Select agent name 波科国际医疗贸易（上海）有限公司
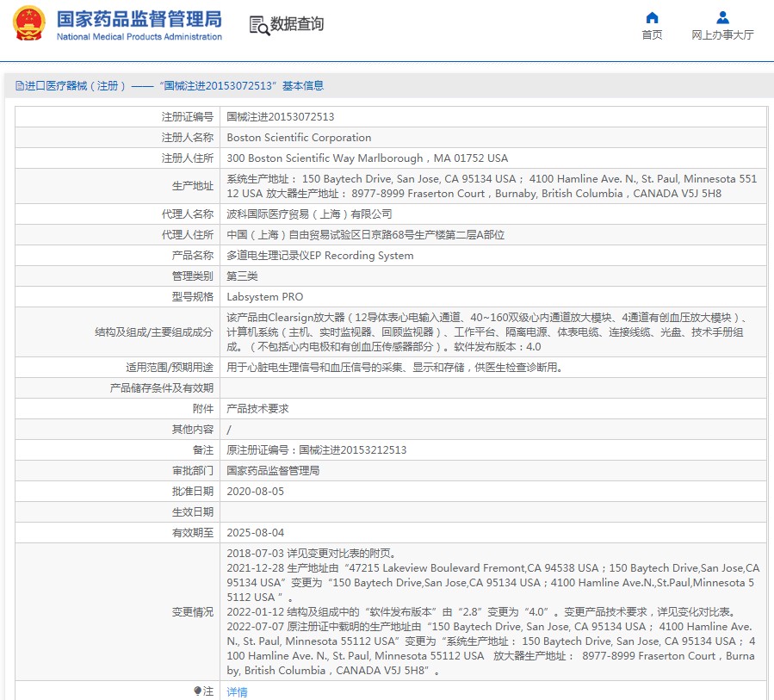The image size is (774, 700). pos(309,214)
